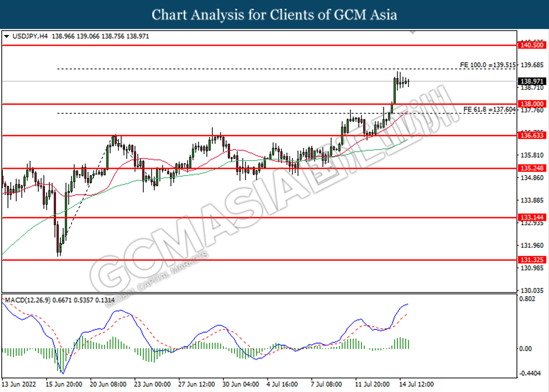Click the 135.810 price axis value
Image resolution: width=549 pixels, height=392 pixels.
tap(532, 155)
